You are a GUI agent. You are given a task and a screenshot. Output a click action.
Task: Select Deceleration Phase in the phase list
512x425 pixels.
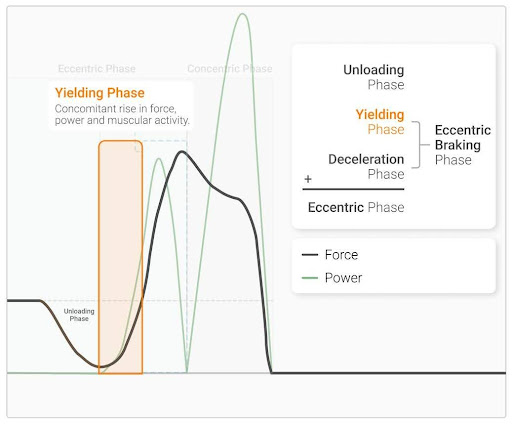tap(366, 166)
